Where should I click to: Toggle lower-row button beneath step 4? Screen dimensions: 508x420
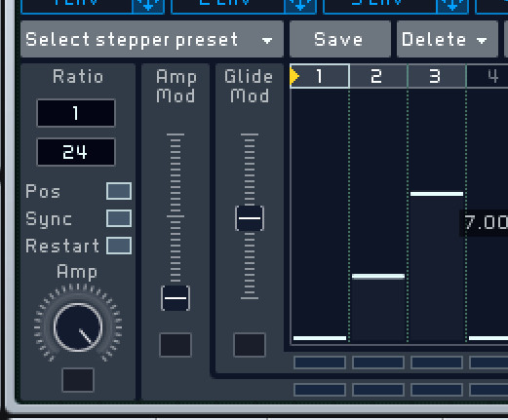point(488,390)
